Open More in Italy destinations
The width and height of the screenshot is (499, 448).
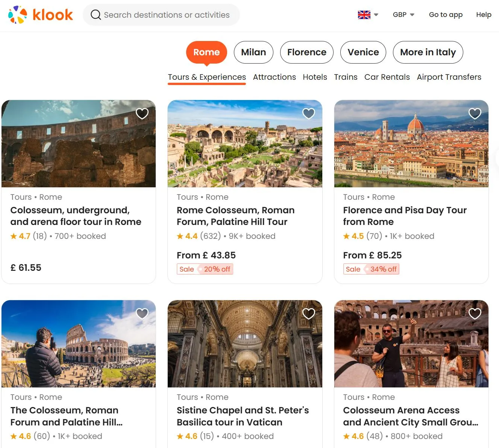pyautogui.click(x=428, y=52)
